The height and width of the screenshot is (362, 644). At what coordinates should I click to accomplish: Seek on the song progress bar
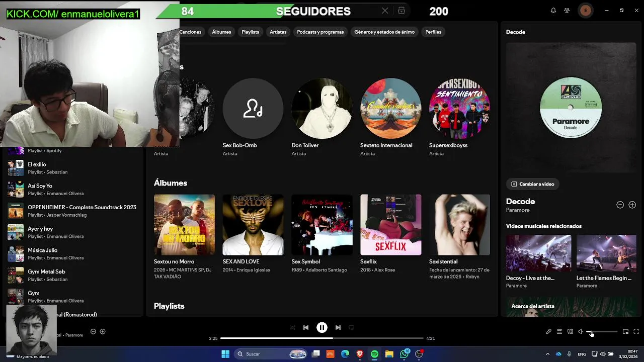pos(322,338)
